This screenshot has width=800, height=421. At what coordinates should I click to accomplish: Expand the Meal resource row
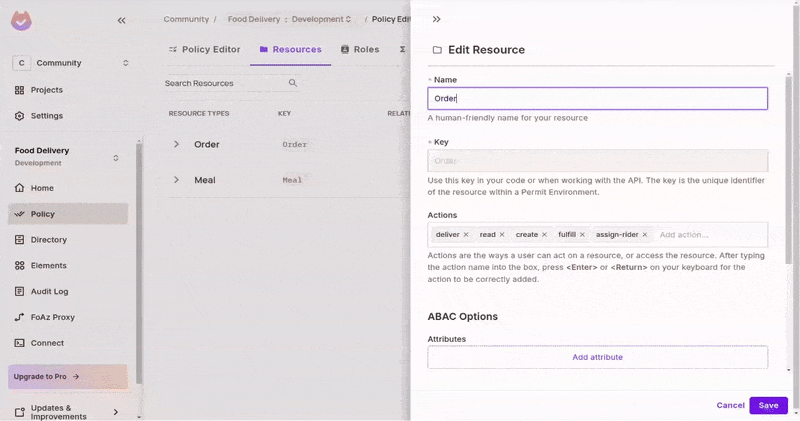click(176, 180)
